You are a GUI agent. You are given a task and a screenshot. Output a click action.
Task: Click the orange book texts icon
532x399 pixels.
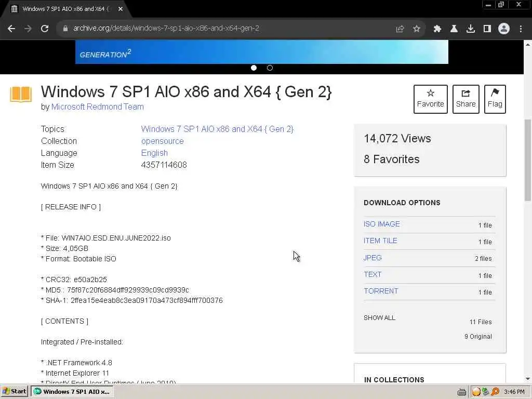pos(21,94)
